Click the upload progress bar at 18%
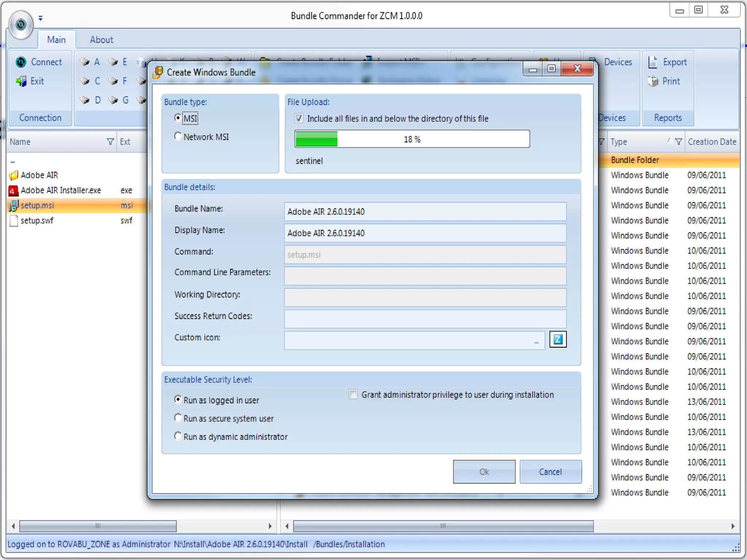This screenshot has height=560, width=747. (412, 139)
